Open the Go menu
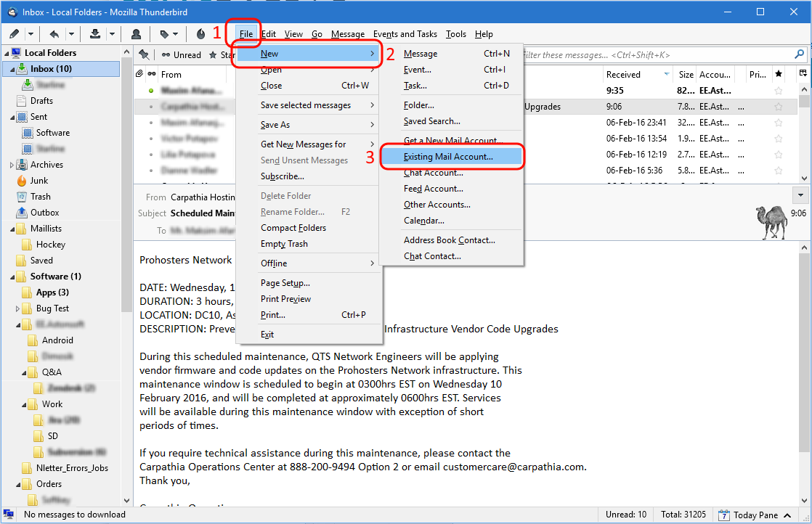This screenshot has height=524, width=812. tap(317, 34)
